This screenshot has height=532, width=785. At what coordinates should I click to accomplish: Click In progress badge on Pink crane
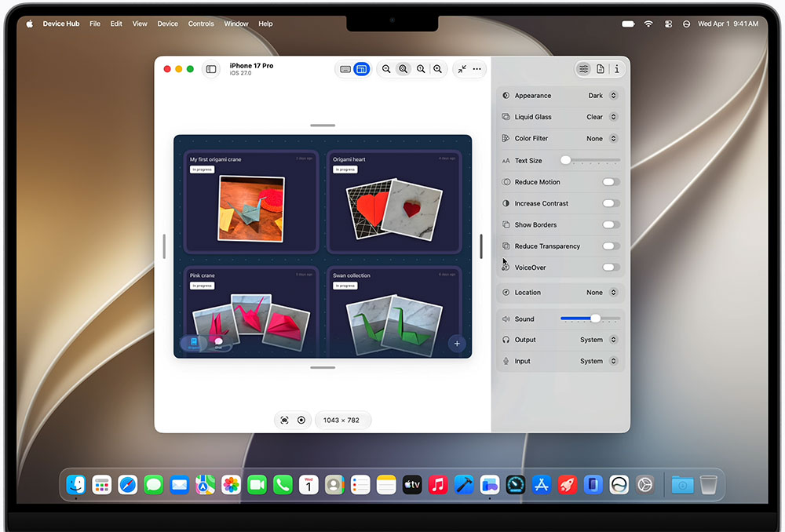(x=203, y=286)
